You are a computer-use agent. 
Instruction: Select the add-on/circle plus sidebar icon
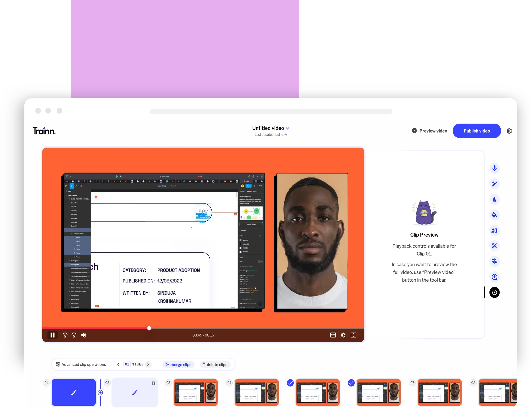click(494, 277)
